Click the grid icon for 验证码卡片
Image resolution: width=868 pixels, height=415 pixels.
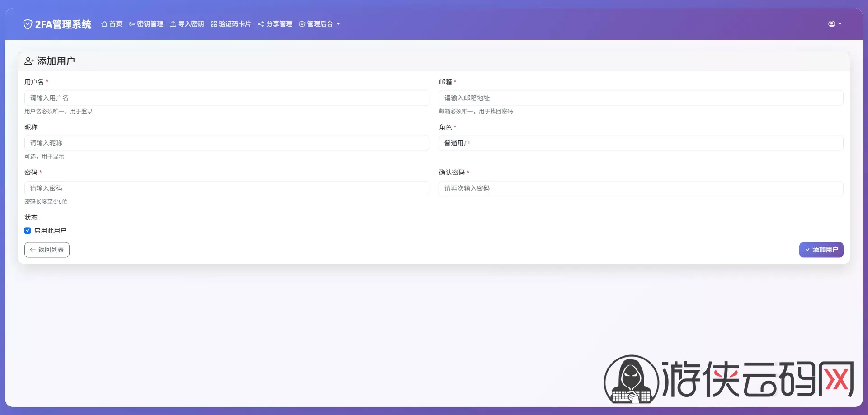(x=214, y=24)
